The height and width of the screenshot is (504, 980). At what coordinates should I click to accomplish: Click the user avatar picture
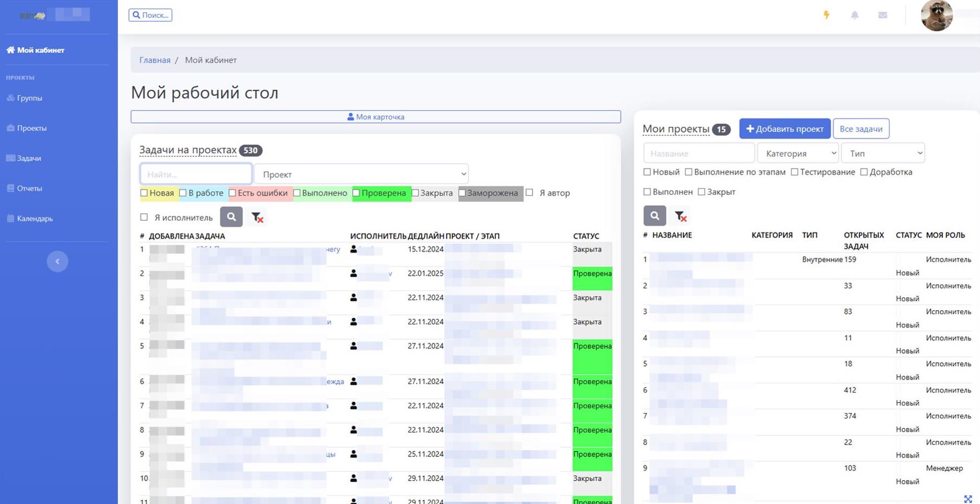[937, 15]
